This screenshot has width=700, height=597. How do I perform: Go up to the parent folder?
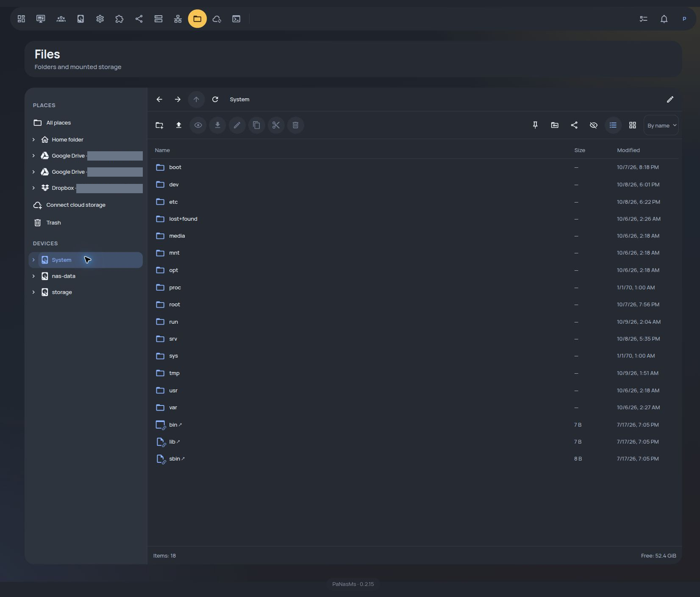(x=196, y=99)
